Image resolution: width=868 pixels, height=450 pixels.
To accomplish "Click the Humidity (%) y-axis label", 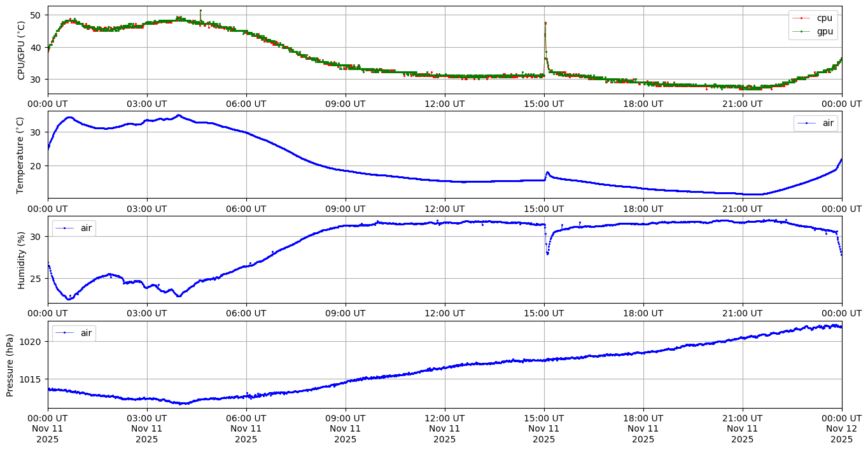I will (x=22, y=260).
